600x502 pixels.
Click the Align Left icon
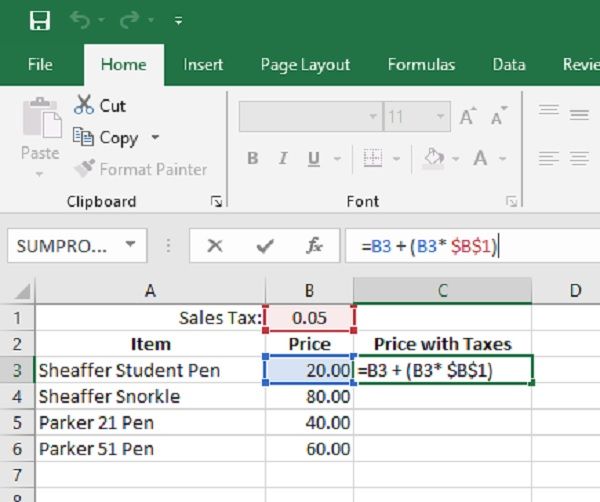pos(549,158)
